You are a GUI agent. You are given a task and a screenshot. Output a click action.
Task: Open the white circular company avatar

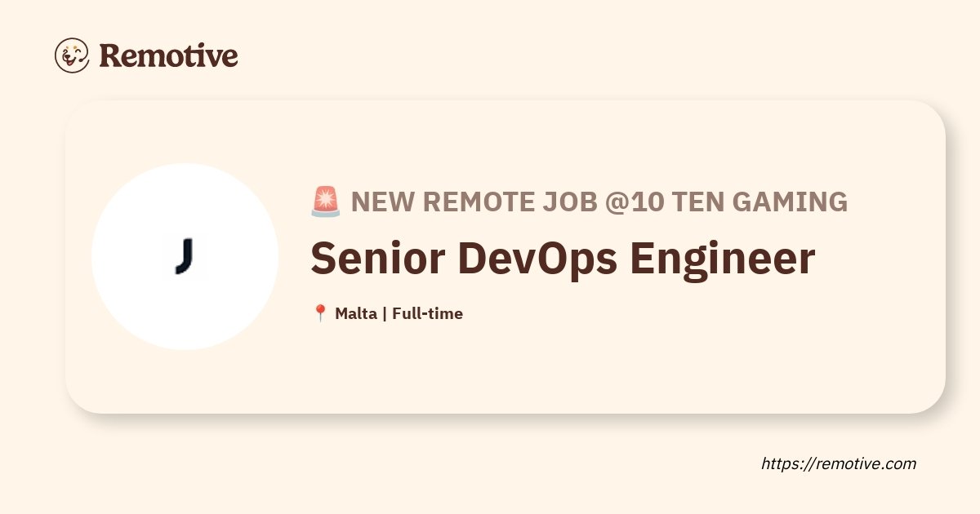point(185,257)
